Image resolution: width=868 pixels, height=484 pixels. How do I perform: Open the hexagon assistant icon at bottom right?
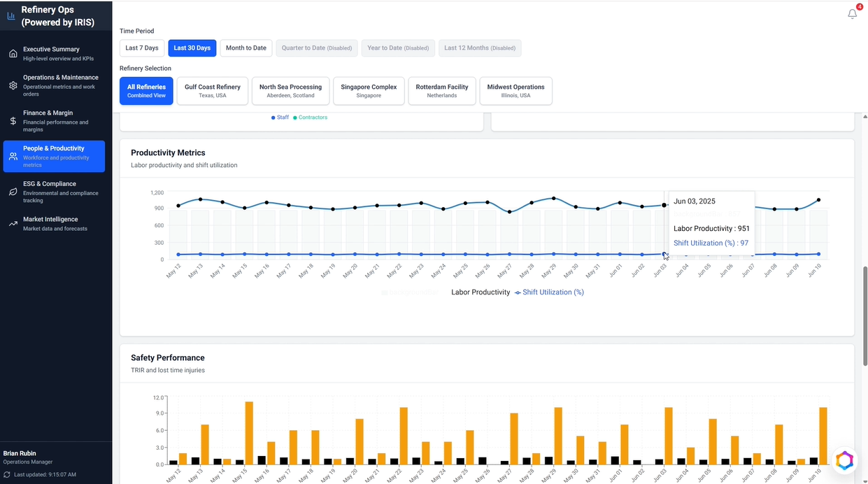click(845, 460)
